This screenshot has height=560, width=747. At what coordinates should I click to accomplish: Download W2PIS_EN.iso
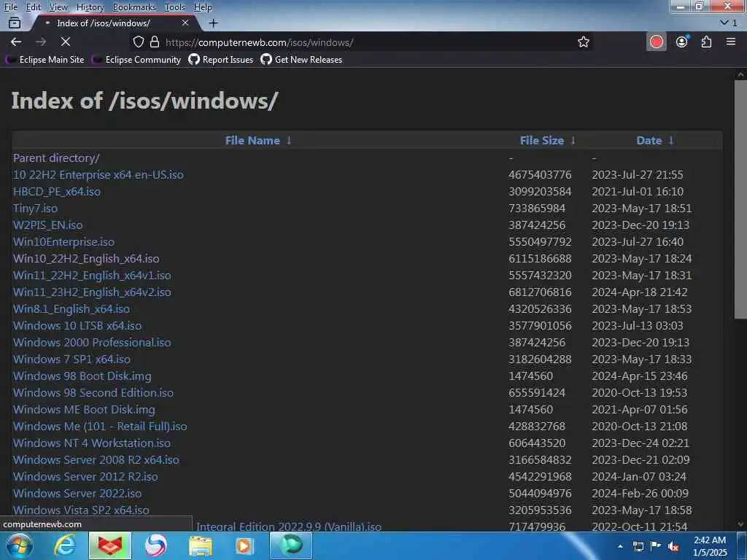[x=47, y=225]
